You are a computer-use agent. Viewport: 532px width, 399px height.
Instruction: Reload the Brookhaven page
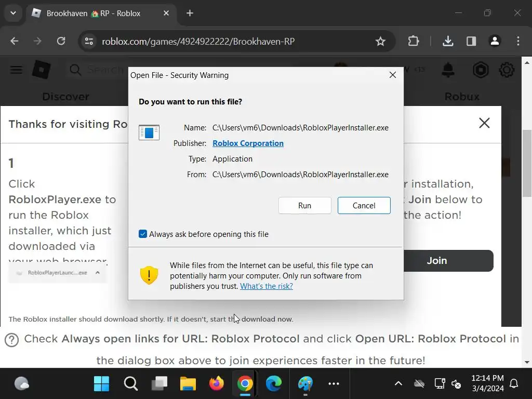click(x=61, y=41)
